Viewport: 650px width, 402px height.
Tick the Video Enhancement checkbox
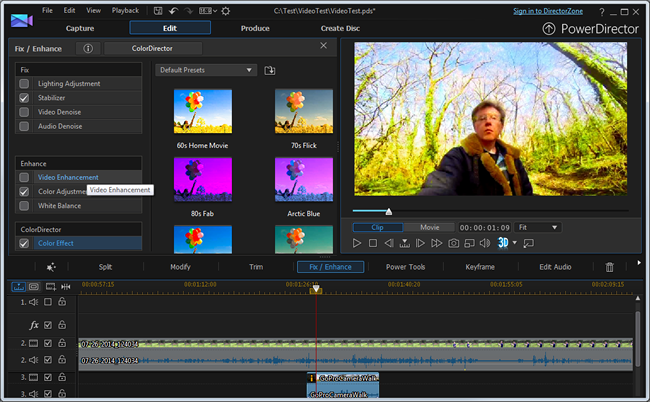[24, 177]
